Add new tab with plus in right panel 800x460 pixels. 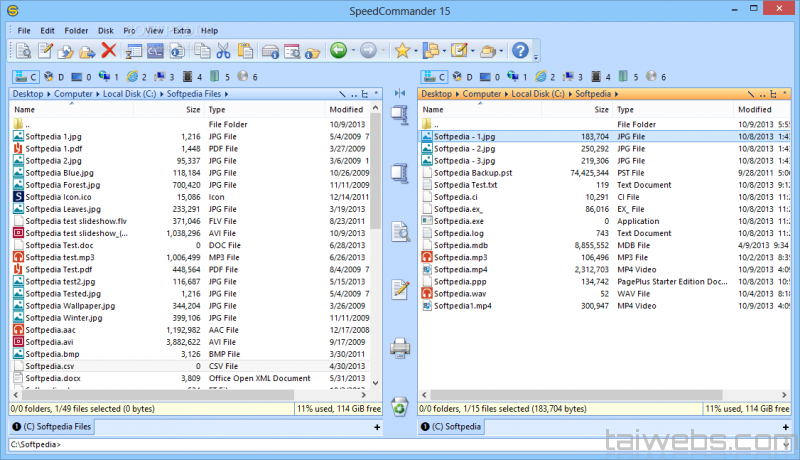click(x=787, y=427)
